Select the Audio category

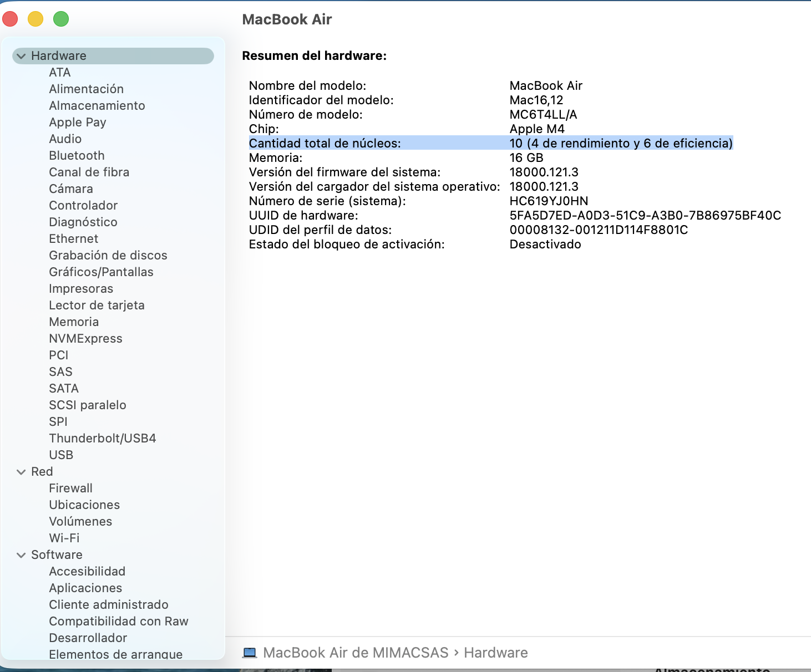pos(65,139)
